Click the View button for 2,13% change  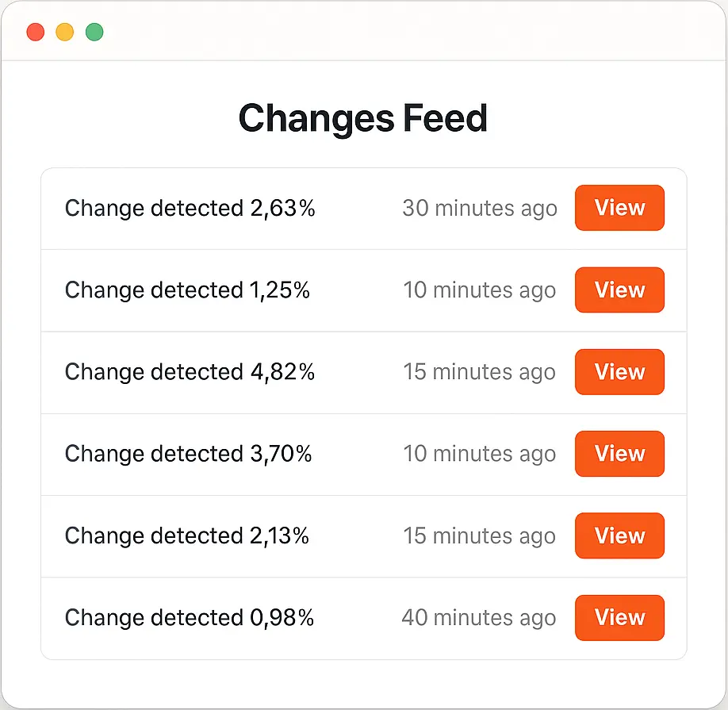[619, 535]
